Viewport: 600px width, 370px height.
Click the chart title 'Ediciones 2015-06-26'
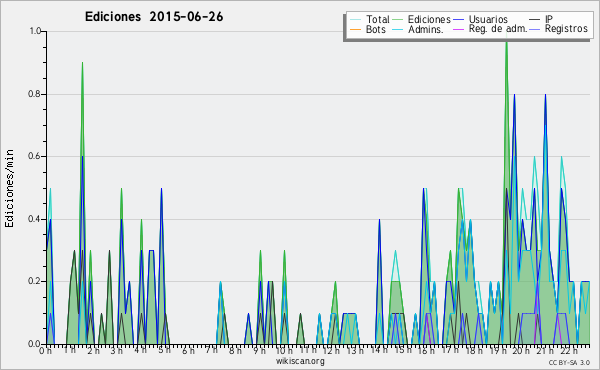point(154,17)
